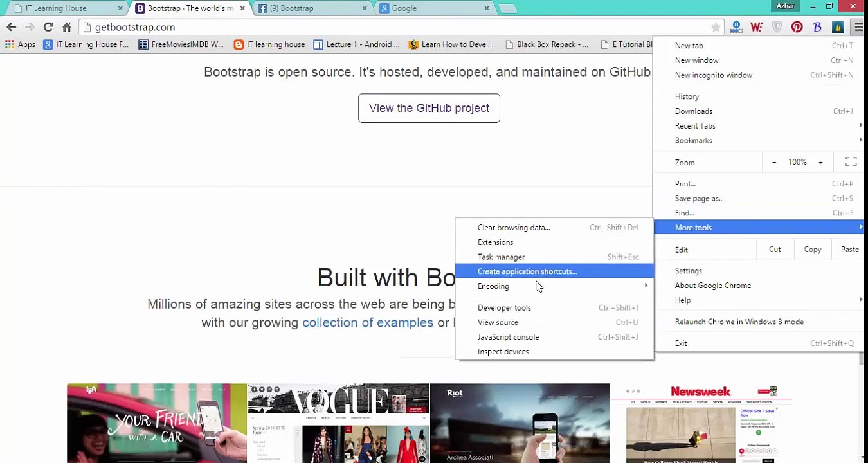
Task: Open the FreeMoviesIMDB bookmark
Action: pyautogui.click(x=181, y=44)
